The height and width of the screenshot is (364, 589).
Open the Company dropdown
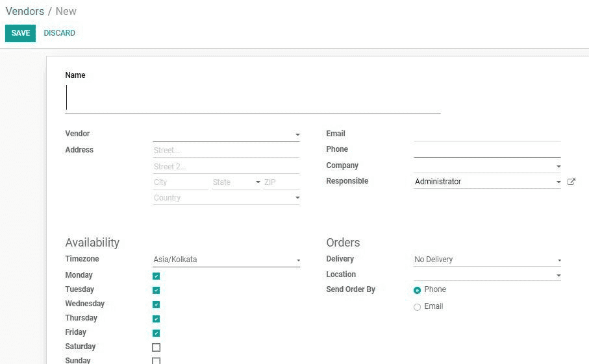tap(487, 166)
